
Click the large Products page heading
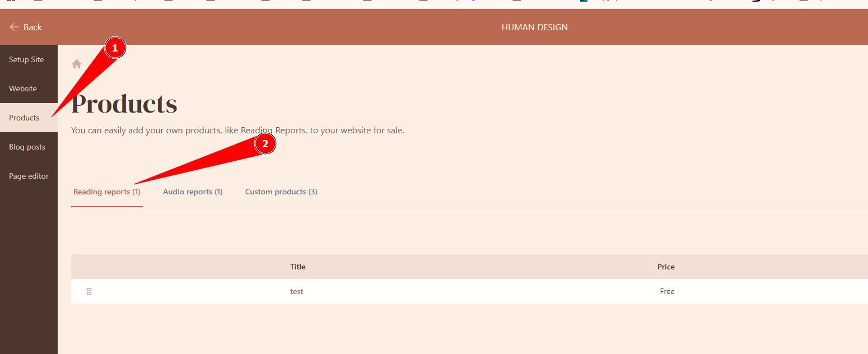coord(124,104)
